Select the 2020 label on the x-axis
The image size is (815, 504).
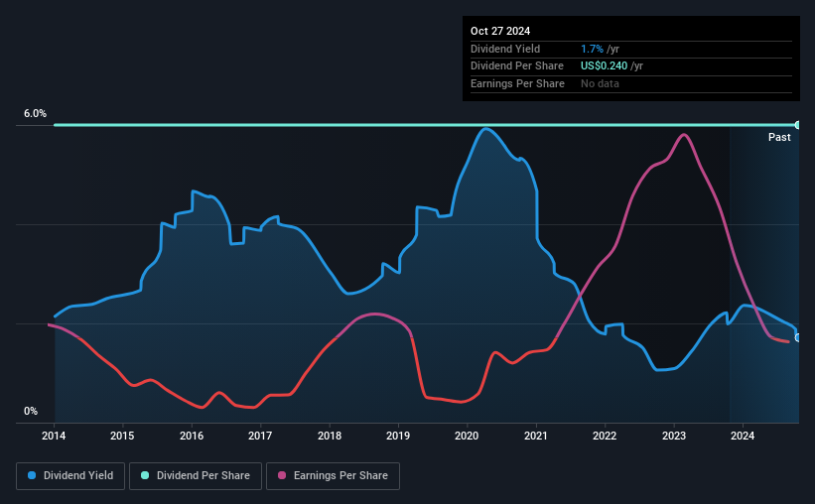click(x=467, y=436)
